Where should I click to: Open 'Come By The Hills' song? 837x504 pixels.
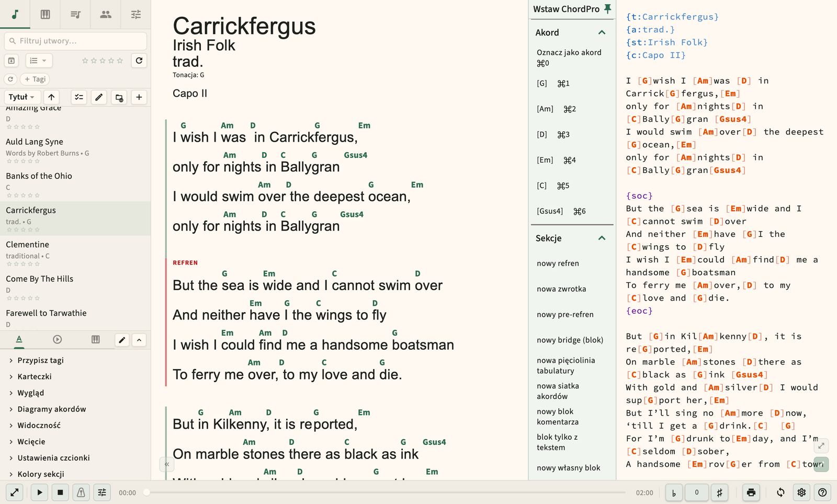tap(75, 287)
